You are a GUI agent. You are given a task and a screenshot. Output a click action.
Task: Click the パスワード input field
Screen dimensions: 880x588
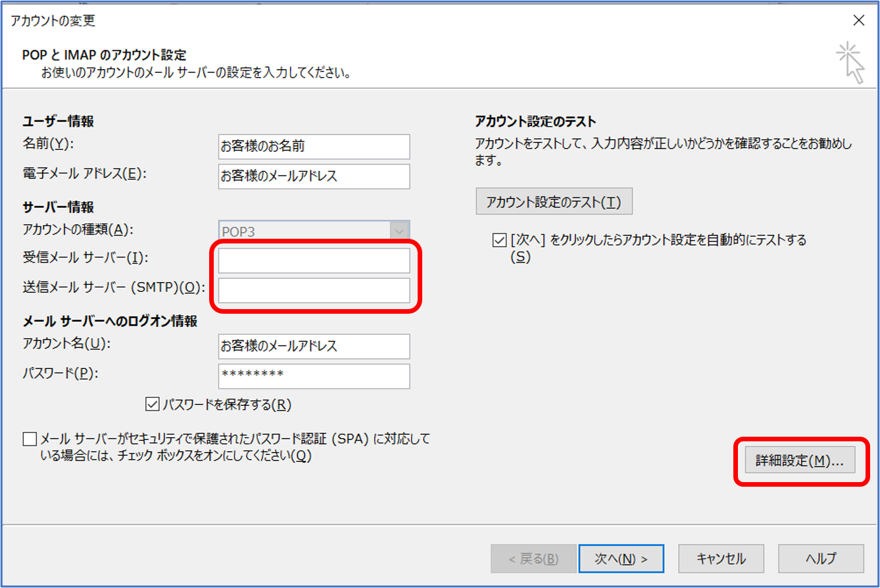314,376
